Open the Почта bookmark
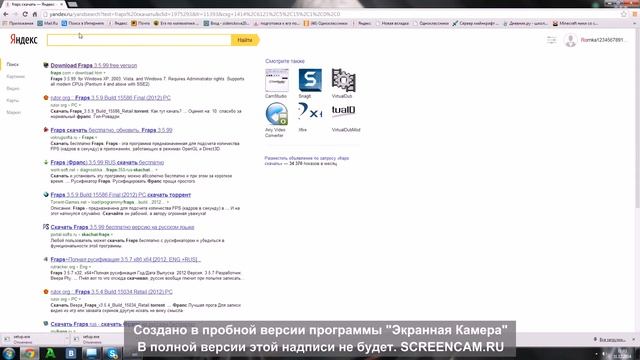The height and width of the screenshot is (360, 640). (140, 23)
